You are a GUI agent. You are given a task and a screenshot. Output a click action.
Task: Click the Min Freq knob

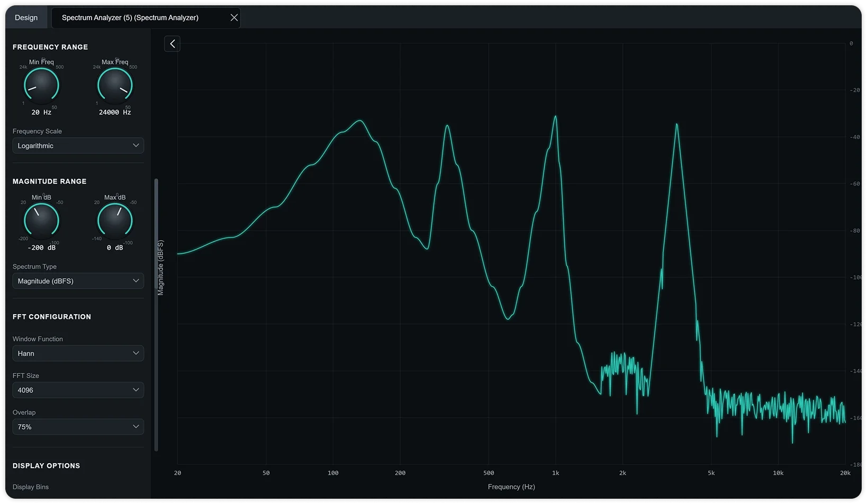coord(41,85)
